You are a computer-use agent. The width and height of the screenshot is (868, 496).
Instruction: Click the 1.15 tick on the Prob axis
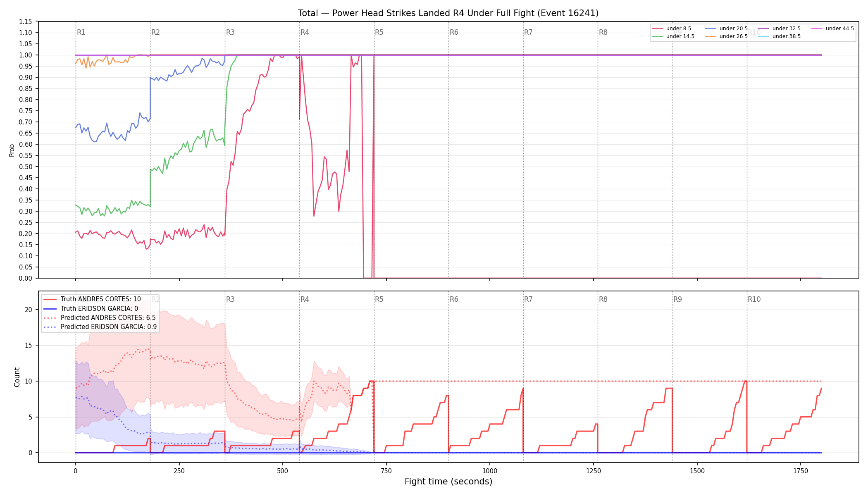tap(26, 21)
